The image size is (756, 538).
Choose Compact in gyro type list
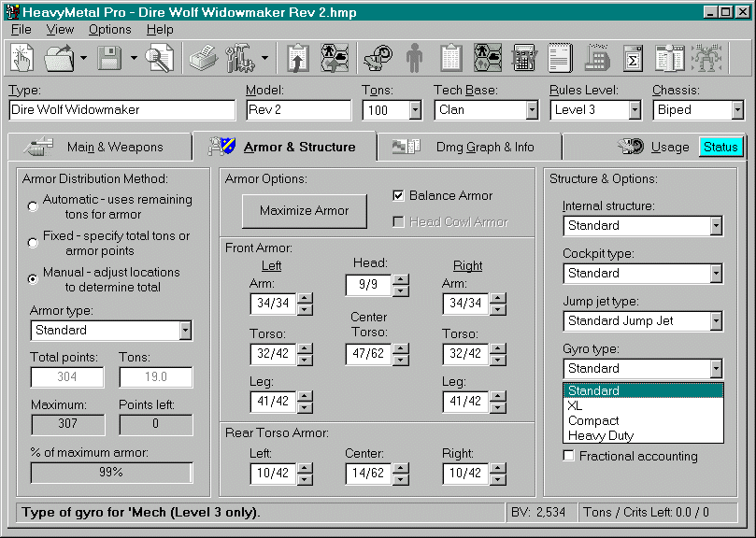tap(643, 420)
